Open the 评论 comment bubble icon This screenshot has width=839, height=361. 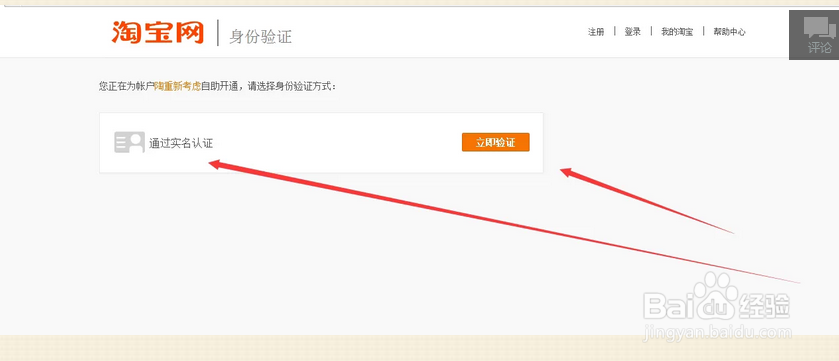(819, 35)
